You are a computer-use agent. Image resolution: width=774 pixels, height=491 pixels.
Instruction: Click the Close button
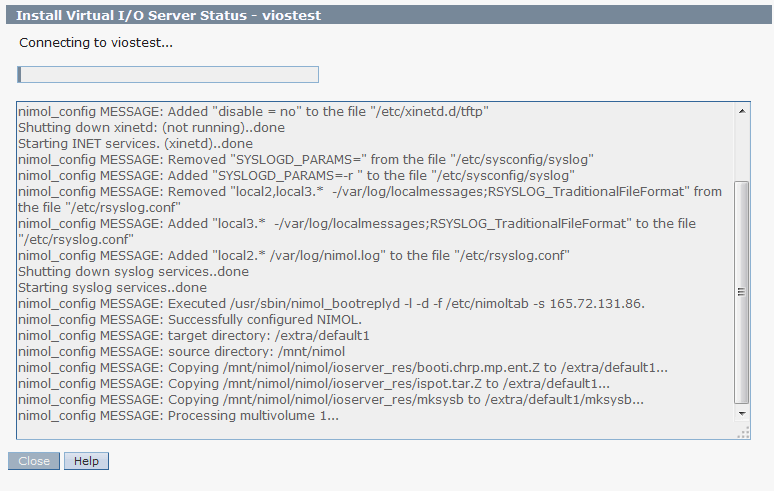pos(34,461)
